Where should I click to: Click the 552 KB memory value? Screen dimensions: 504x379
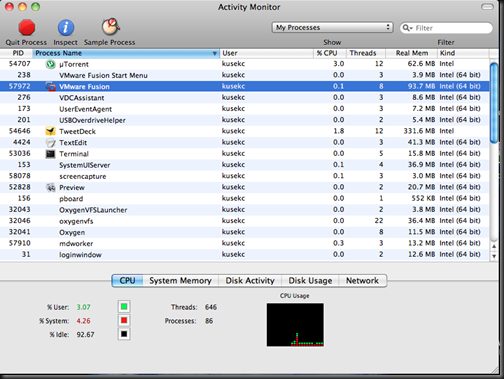423,198
